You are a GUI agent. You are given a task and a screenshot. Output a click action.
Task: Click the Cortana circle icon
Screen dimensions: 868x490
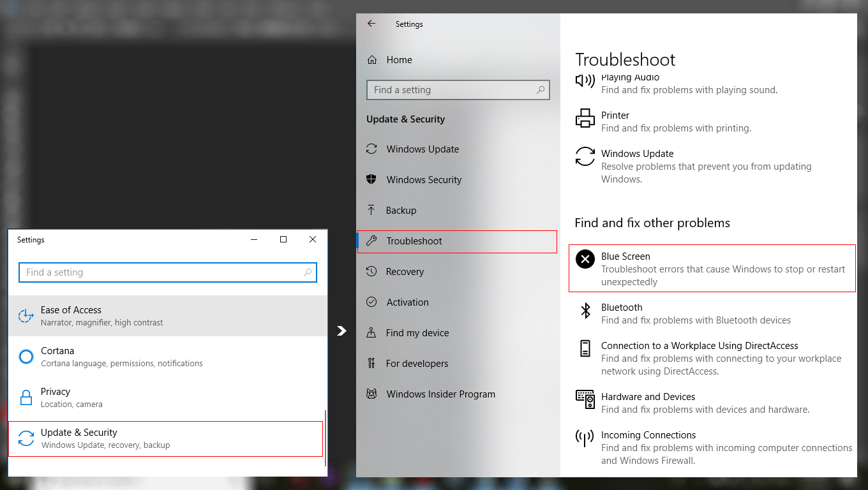coord(26,357)
